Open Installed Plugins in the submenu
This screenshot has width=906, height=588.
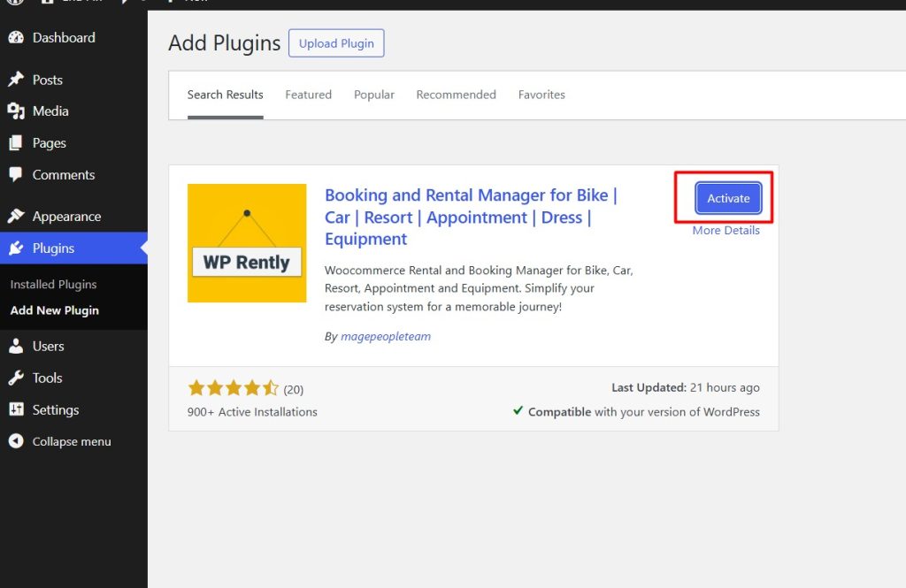pyautogui.click(x=53, y=285)
